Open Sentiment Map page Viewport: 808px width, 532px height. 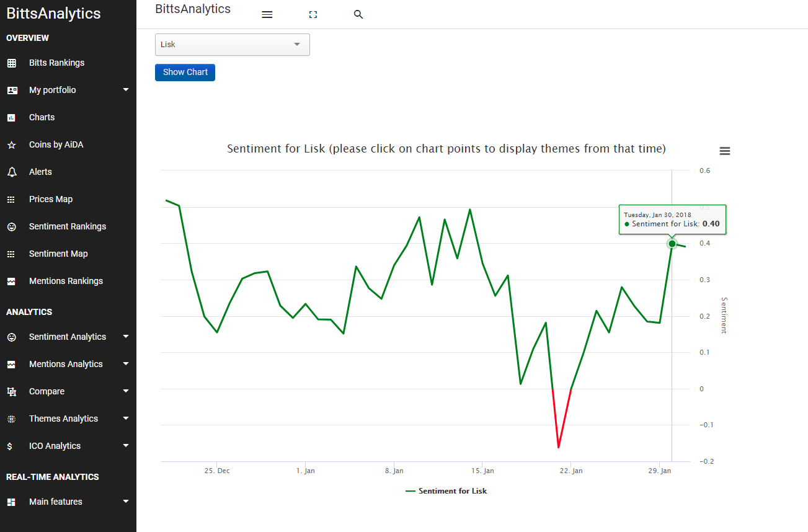(58, 254)
